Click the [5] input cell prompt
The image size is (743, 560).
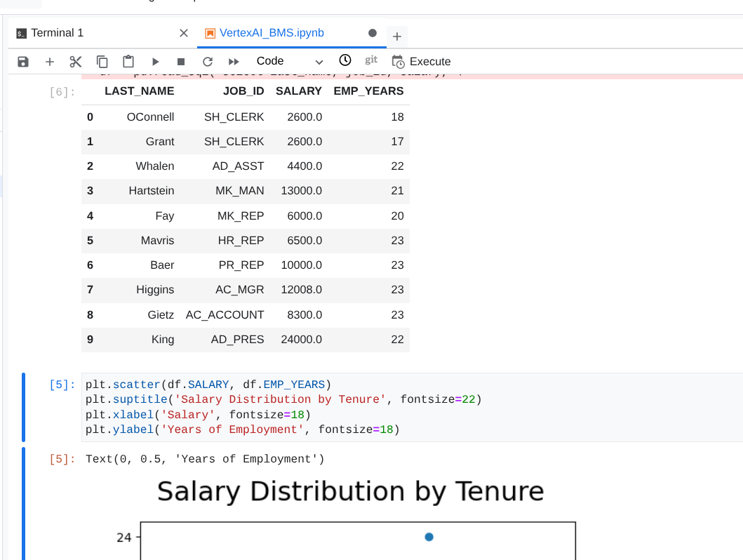click(62, 385)
